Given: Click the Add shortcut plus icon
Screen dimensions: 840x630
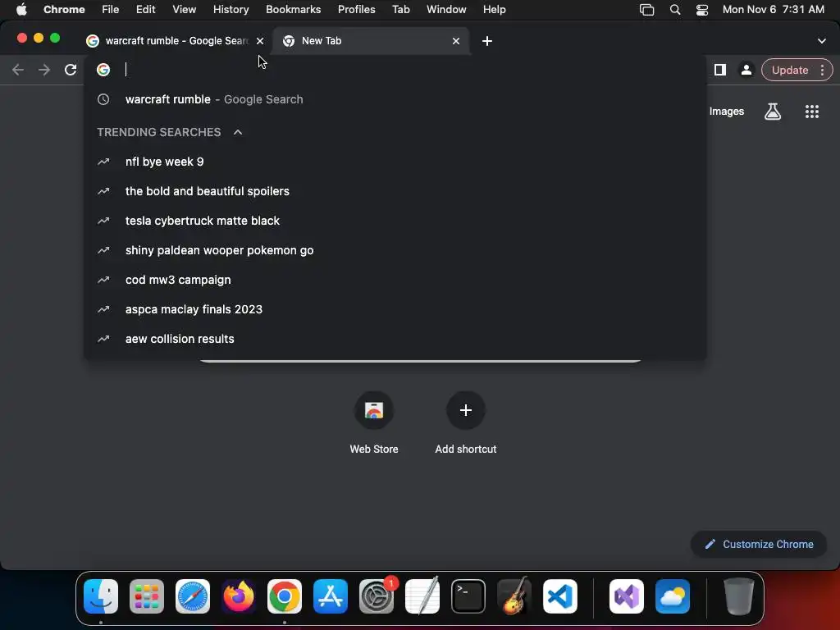Looking at the screenshot, I should (x=466, y=410).
